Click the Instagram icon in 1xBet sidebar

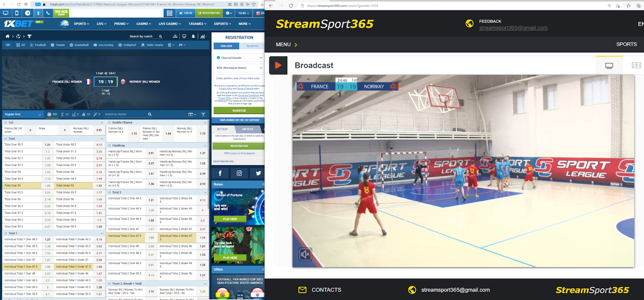point(239,173)
